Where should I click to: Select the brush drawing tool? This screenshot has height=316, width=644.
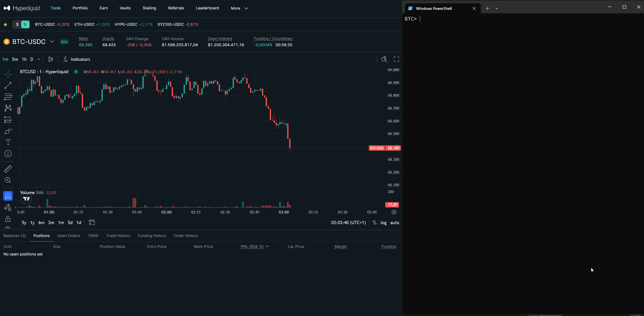pyautogui.click(x=8, y=131)
